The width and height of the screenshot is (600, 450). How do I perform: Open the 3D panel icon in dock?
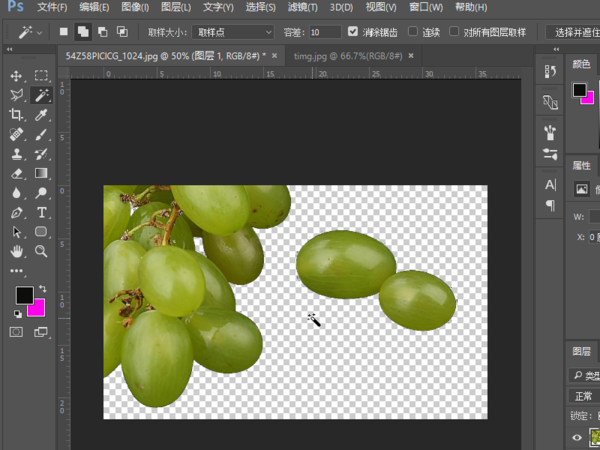click(x=550, y=102)
